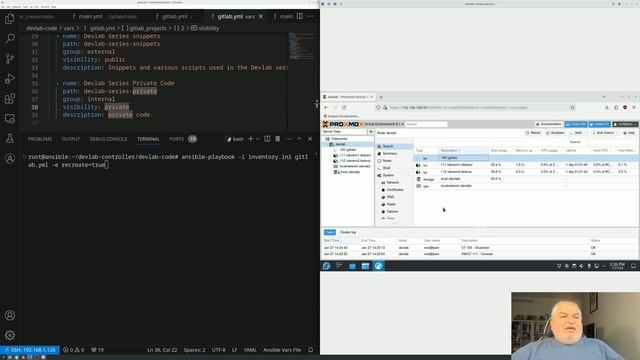This screenshot has height=360, width=640.
Task: Click the devlab-code breadcrumb segment
Action: tap(42, 28)
